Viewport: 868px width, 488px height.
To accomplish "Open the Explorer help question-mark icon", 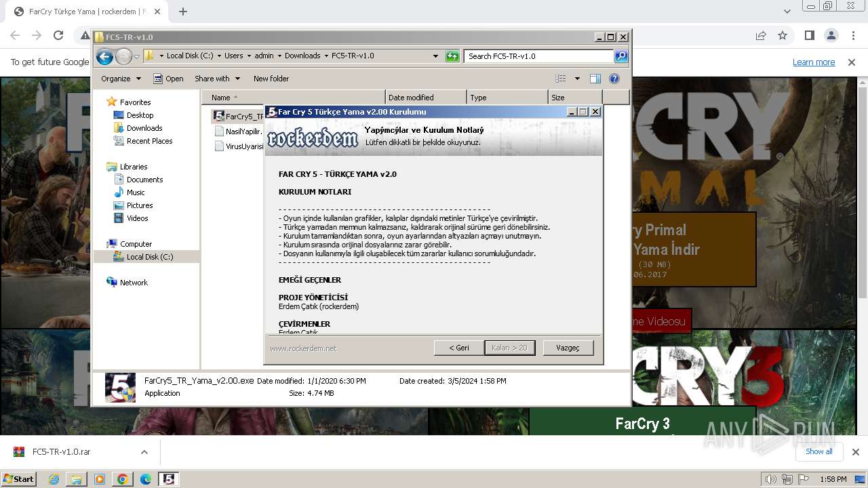I will click(x=614, y=79).
